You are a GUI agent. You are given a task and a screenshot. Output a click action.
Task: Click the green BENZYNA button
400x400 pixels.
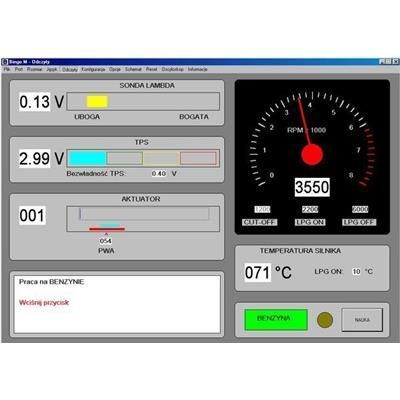tap(276, 320)
